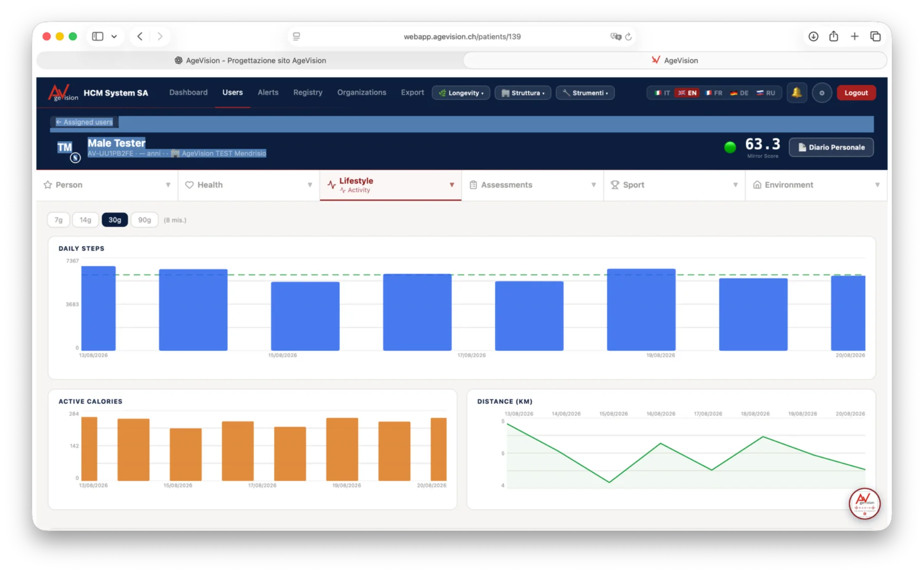Click the Logout button
The height and width of the screenshot is (573, 924).
[x=856, y=93]
